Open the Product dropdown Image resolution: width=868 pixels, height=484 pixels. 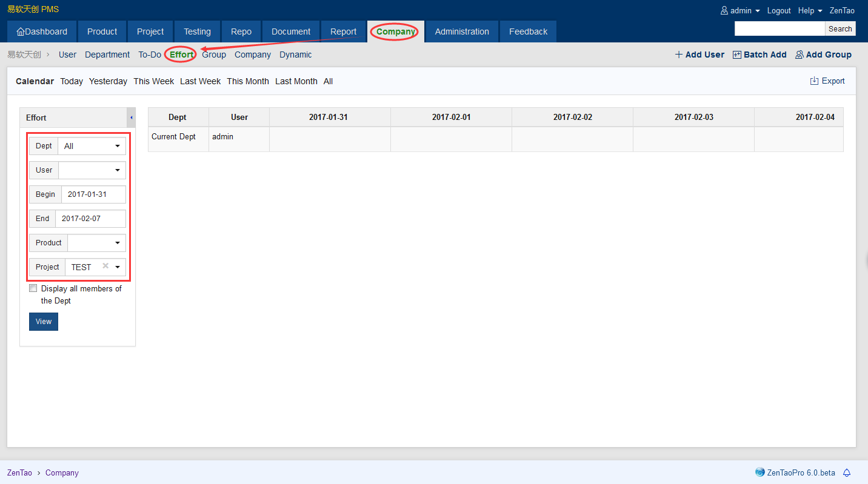(96, 243)
